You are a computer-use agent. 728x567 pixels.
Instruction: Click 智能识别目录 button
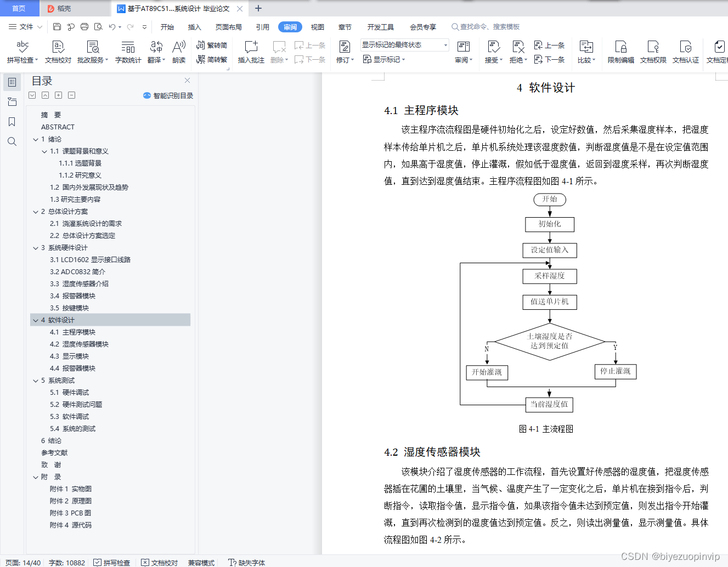pyautogui.click(x=168, y=95)
